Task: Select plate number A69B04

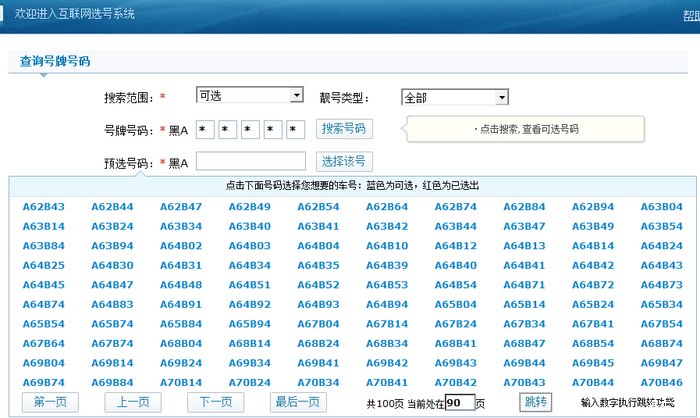Action: 44,363
